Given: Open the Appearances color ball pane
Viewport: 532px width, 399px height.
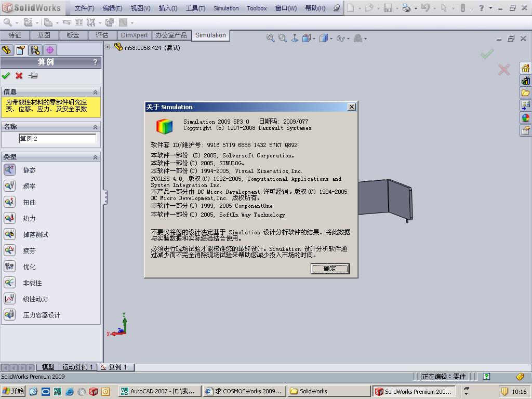Looking at the screenshot, I should point(525,118).
